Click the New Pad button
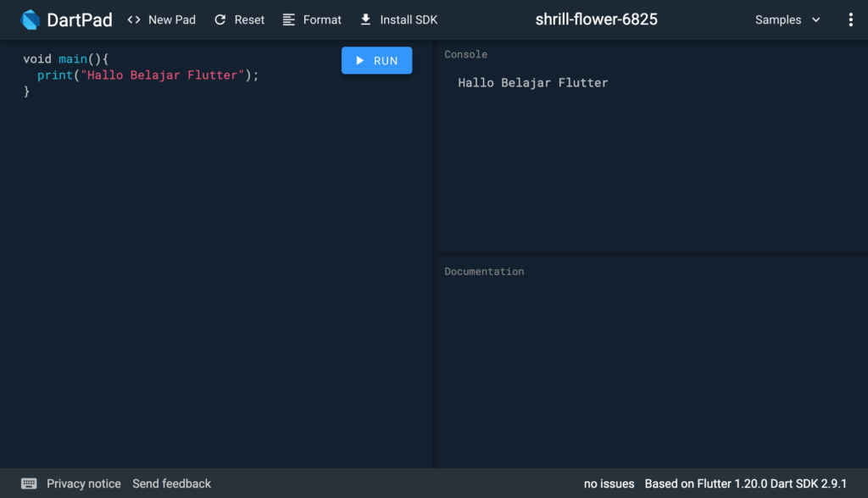 pos(162,20)
